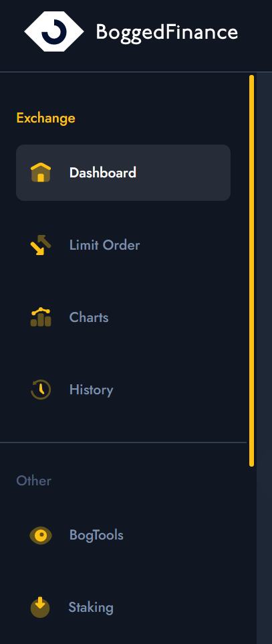Click the BogTools eye icon

click(x=41, y=536)
